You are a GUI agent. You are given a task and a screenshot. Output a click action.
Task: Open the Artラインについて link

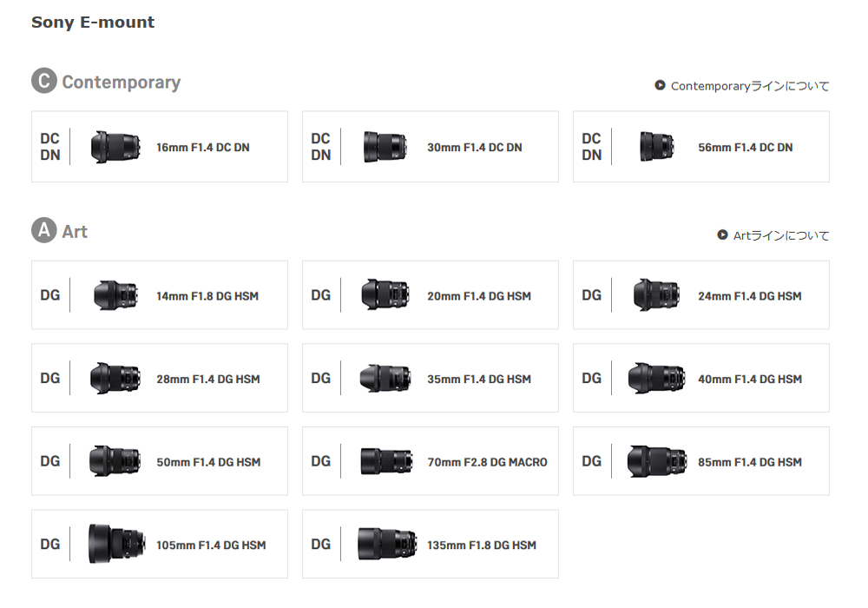781,235
